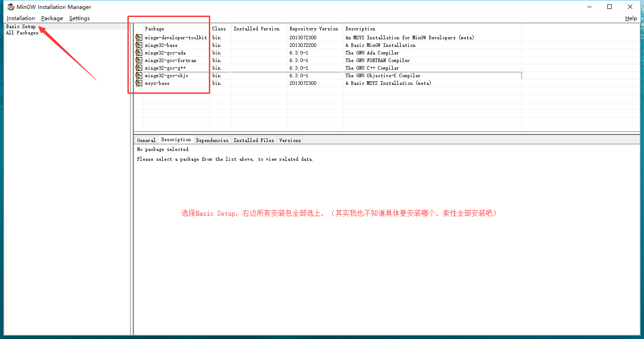The width and height of the screenshot is (644, 339).
Task: Sort by the Package column header
Action: point(176,29)
